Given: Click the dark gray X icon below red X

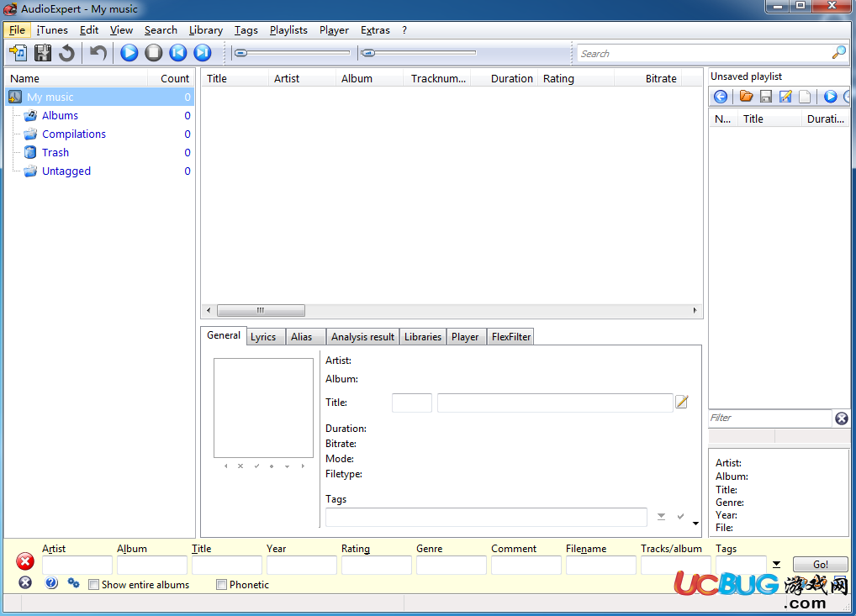Looking at the screenshot, I should (x=25, y=582).
